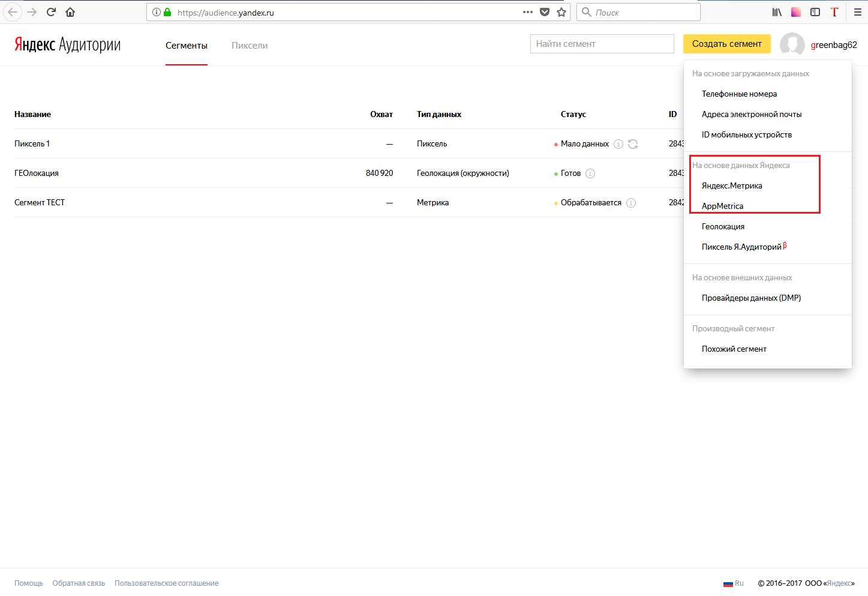
Task: Open Пользовательское соглашение footer link
Action: [167, 583]
